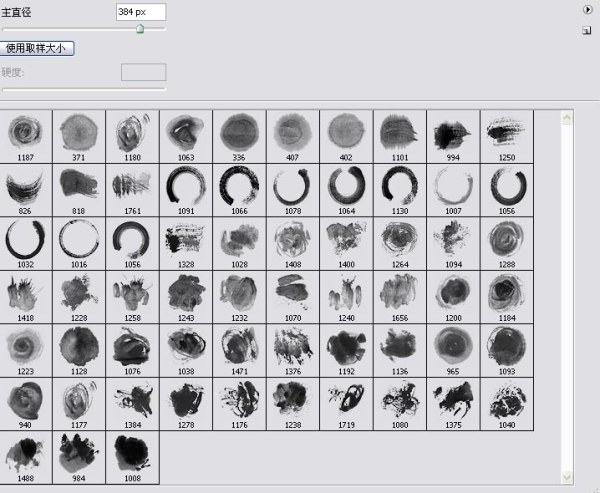Click the scrollbar down arrow in brush list

coord(567,477)
